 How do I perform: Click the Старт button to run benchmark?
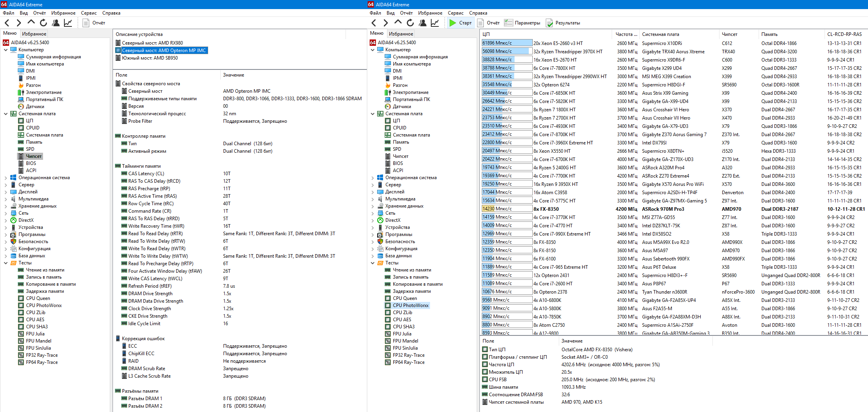coord(460,23)
